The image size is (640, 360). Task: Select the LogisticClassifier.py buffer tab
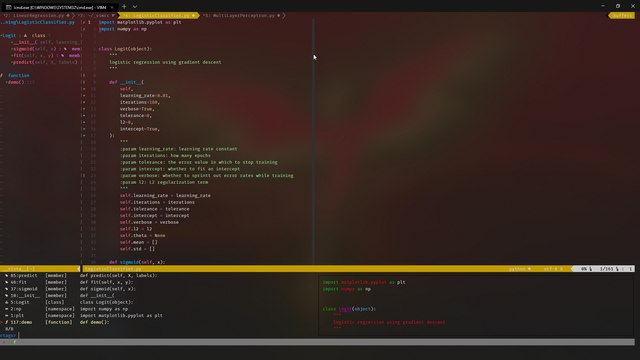tap(159, 16)
